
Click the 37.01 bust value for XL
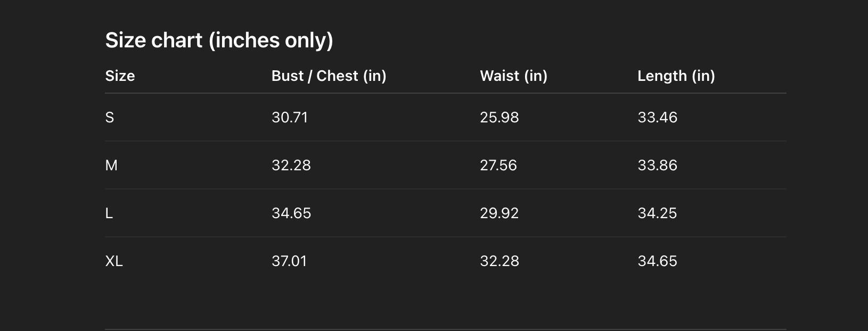[x=289, y=261]
